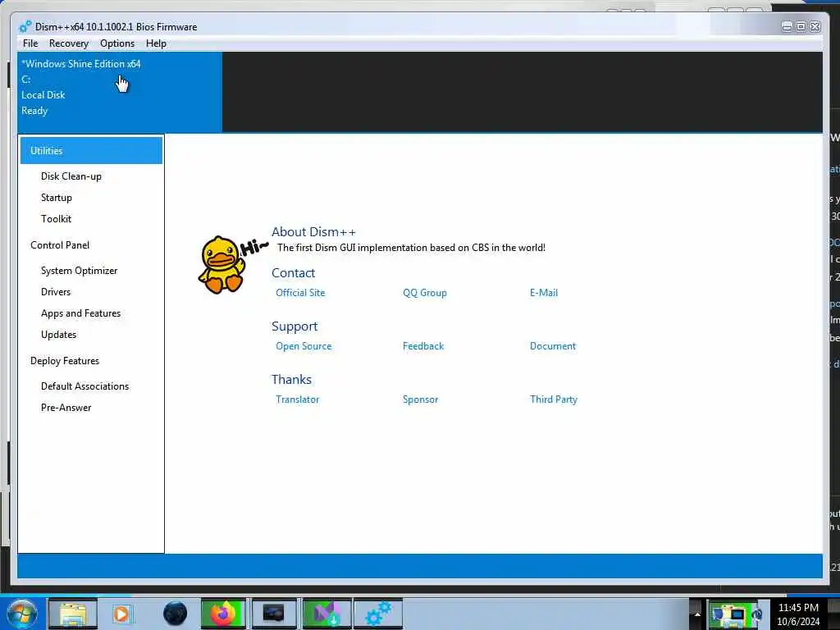This screenshot has height=630, width=840.
Task: Open the Windows Start menu orb
Action: coord(21,614)
